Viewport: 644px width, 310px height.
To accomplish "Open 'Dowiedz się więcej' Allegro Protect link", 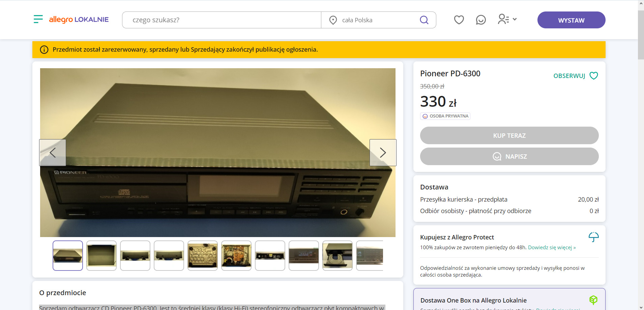I will coord(552,248).
